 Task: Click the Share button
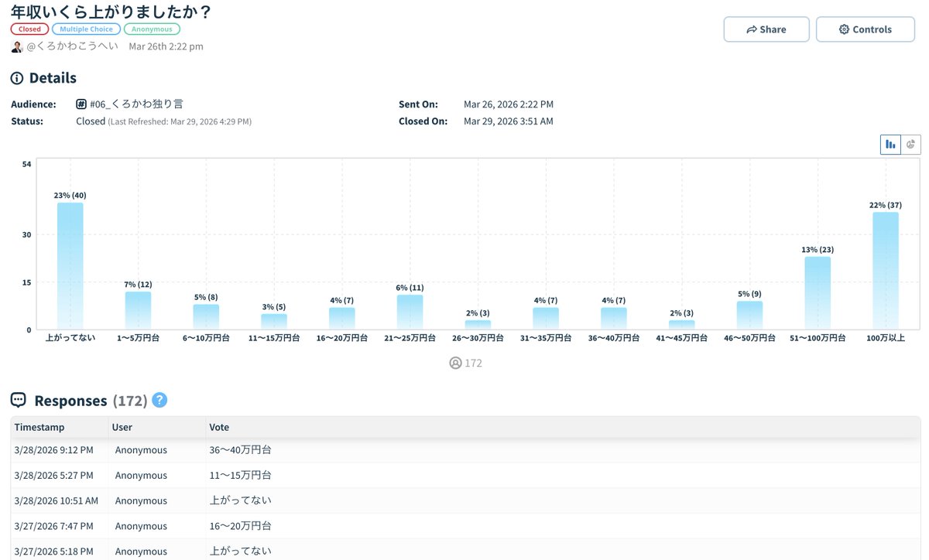[x=766, y=29]
